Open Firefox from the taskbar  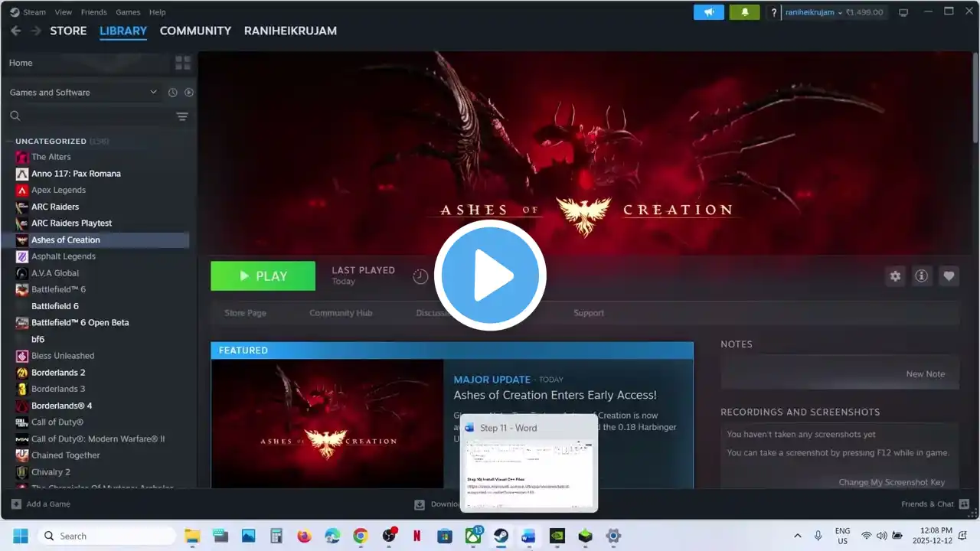[304, 536]
